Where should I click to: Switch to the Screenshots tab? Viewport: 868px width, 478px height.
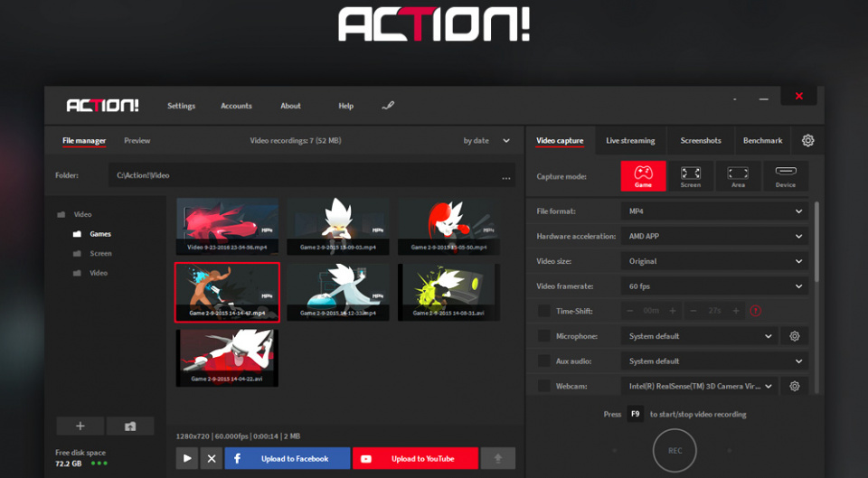[x=700, y=141]
